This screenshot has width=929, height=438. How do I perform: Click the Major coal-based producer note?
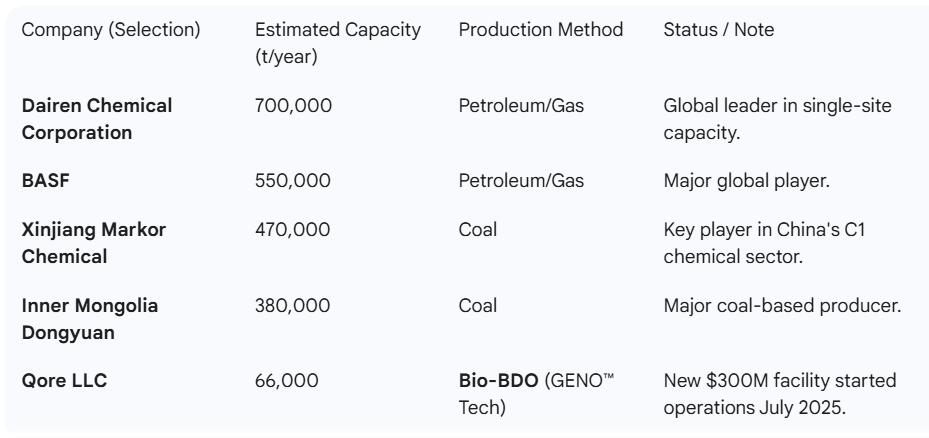click(x=782, y=305)
